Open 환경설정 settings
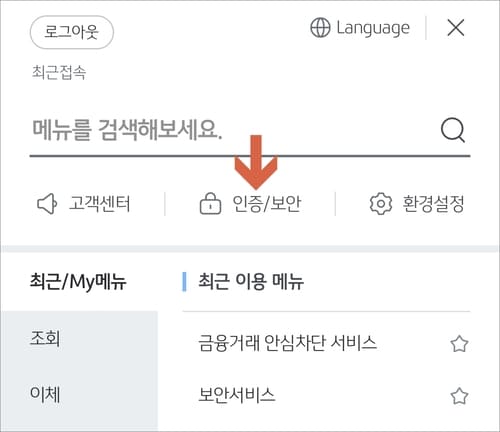The height and width of the screenshot is (432, 500). (x=433, y=204)
